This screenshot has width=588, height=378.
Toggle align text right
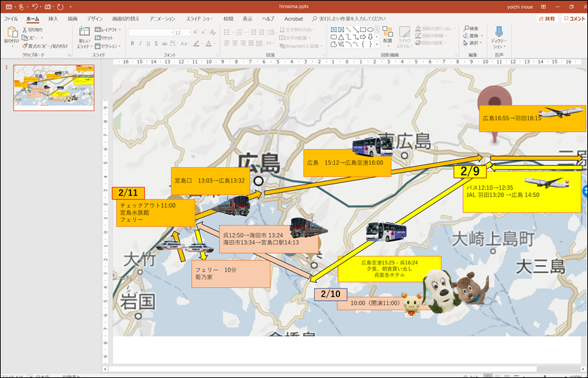pos(243,44)
